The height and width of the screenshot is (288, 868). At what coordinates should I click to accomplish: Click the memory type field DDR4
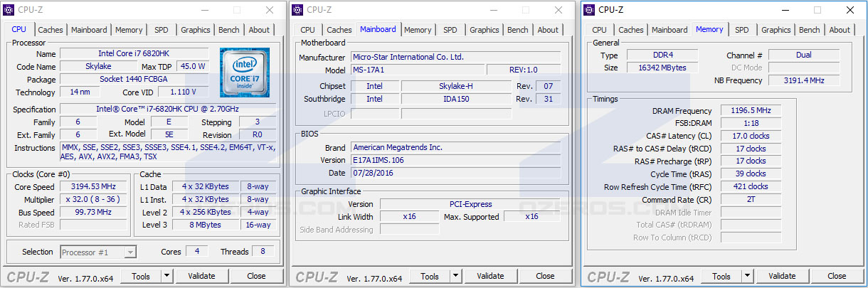click(x=662, y=55)
